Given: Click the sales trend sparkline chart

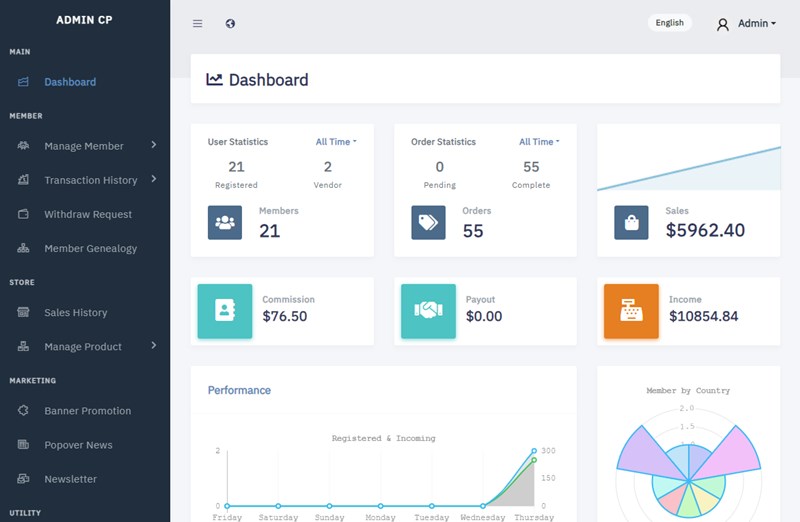Looking at the screenshot, I should pos(689,168).
